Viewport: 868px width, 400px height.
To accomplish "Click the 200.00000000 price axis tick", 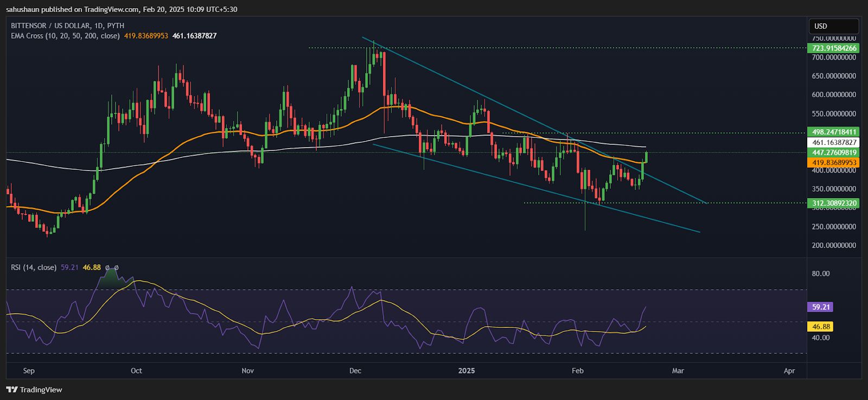I will pos(834,245).
